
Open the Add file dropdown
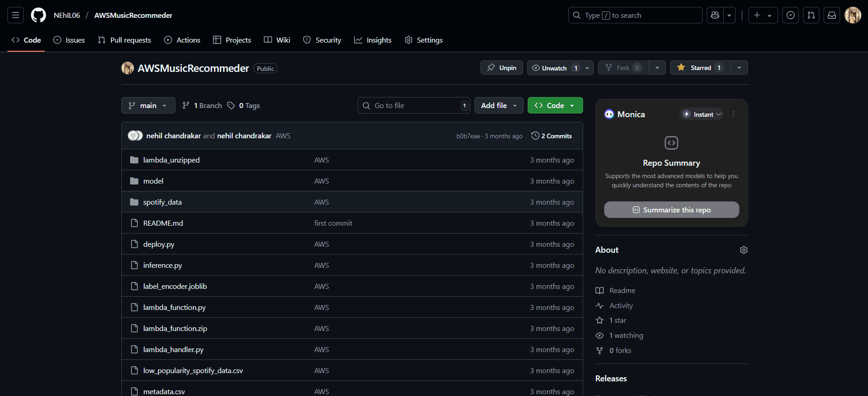pyautogui.click(x=499, y=105)
